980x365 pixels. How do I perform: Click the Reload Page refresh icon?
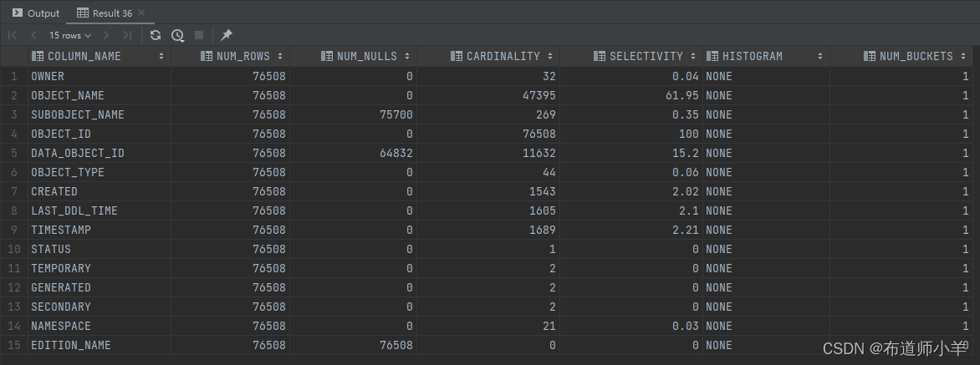point(156,35)
